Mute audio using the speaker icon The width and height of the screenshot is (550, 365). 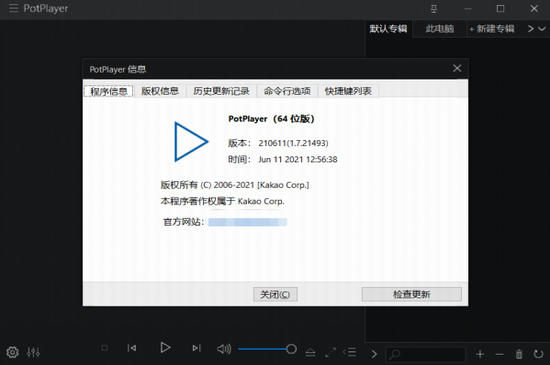[224, 349]
